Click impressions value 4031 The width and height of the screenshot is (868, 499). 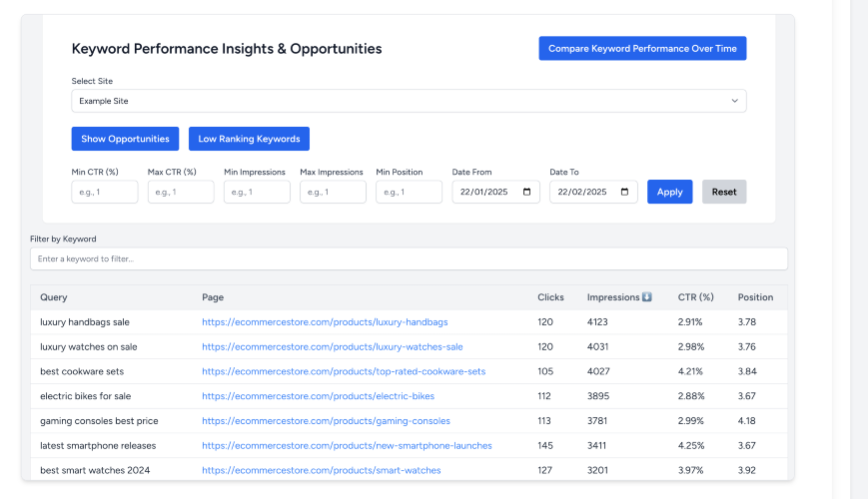coord(598,347)
